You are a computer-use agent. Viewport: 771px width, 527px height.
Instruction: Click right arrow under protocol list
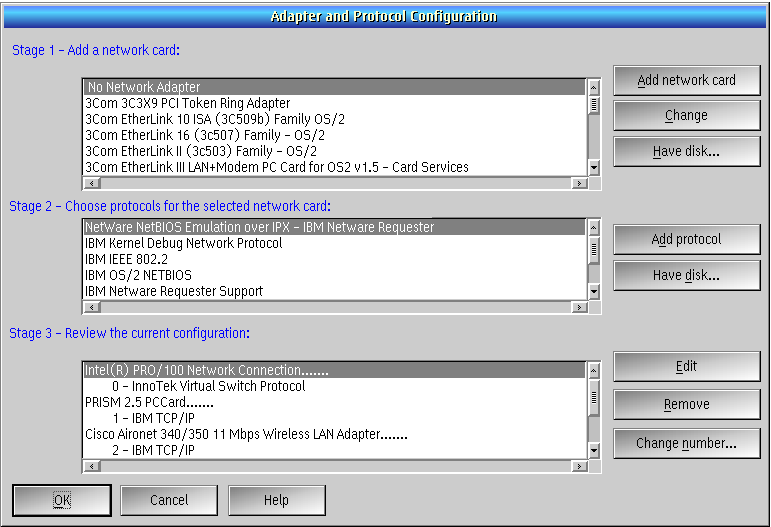579,307
